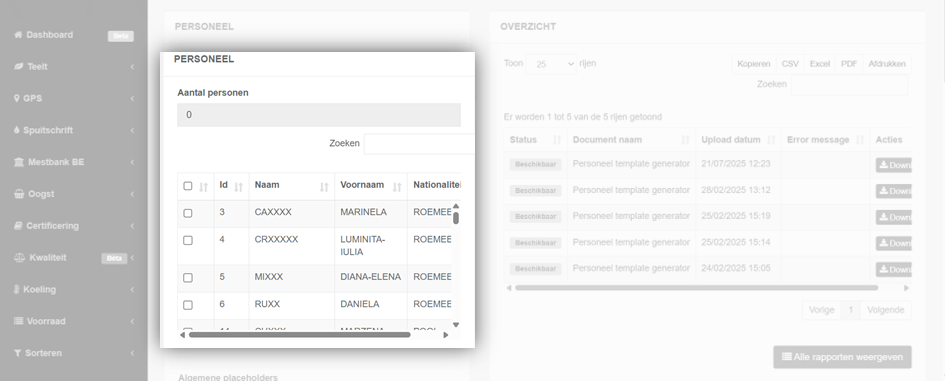
Task: Click the Overzicht table horizontal scrollbar
Action: (x=696, y=288)
